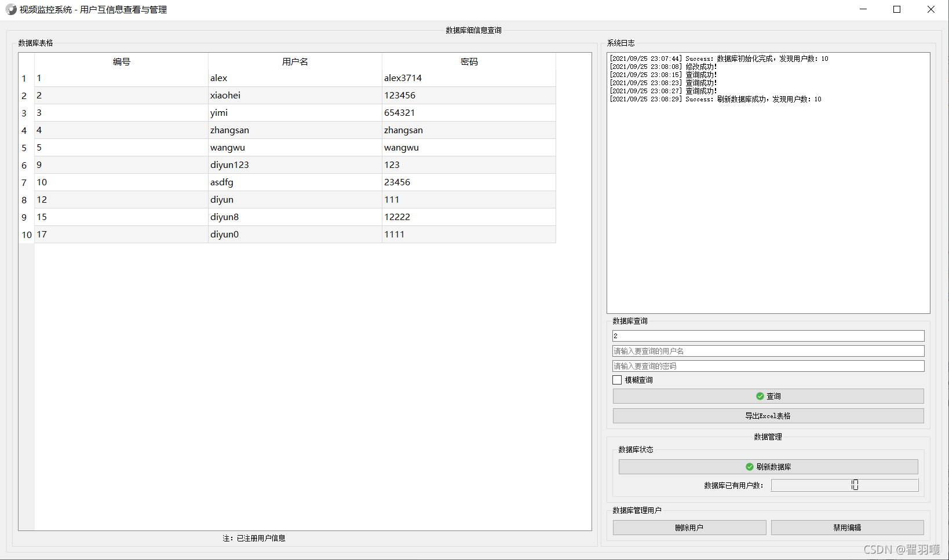Maximize the 视频监控系统 window
The height and width of the screenshot is (560, 949).
[897, 9]
